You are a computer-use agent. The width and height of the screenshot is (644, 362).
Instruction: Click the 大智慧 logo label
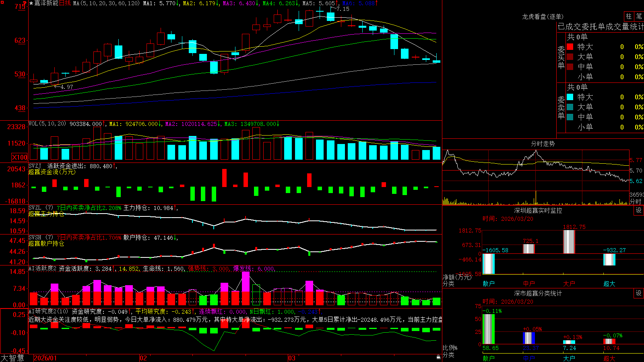pos(12,358)
